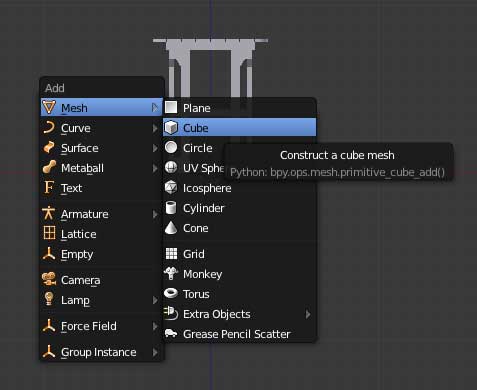The image size is (477, 390).
Task: Choose Force Field from the Add menu
Action: [101, 326]
